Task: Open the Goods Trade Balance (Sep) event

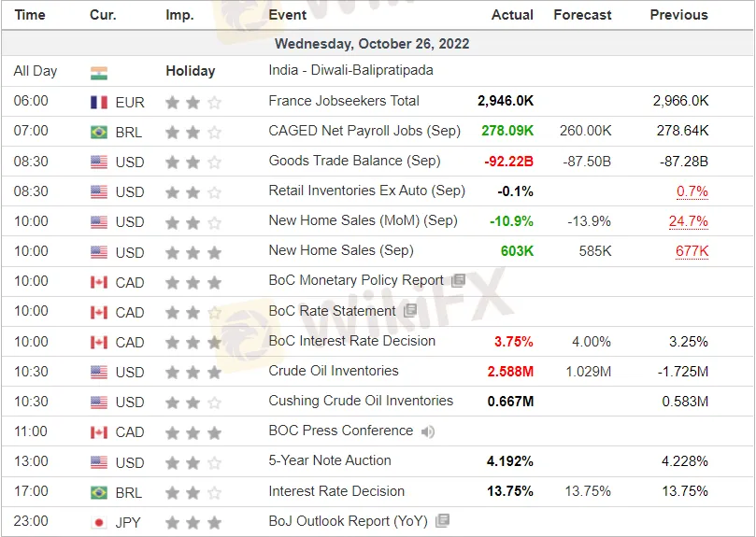Action: (354, 161)
